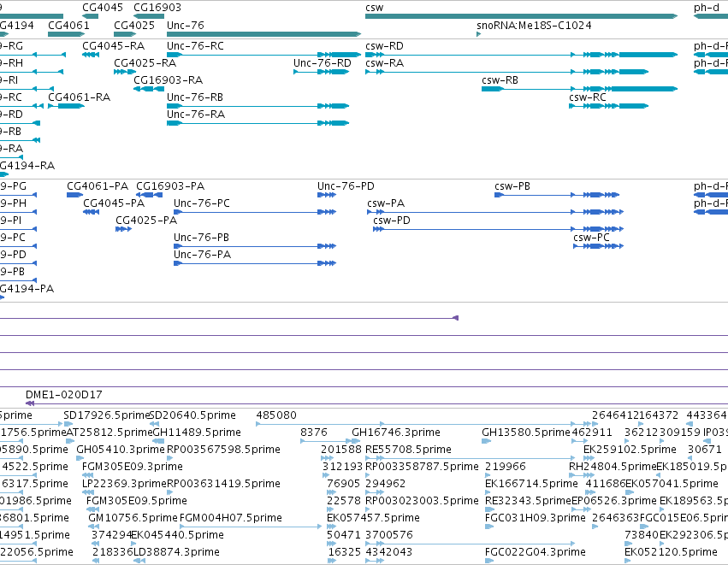Click the ph-d gene label
The height and width of the screenshot is (565, 728).
(x=707, y=8)
